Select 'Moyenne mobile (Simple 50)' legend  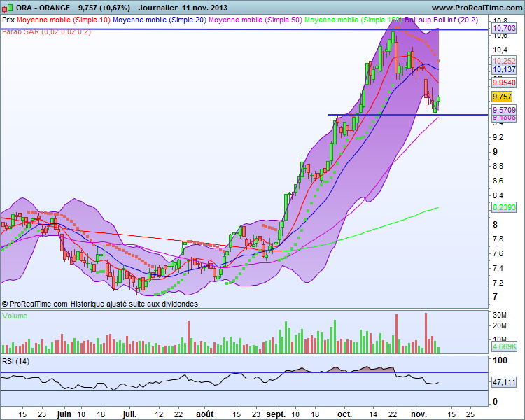pyautogui.click(x=255, y=20)
